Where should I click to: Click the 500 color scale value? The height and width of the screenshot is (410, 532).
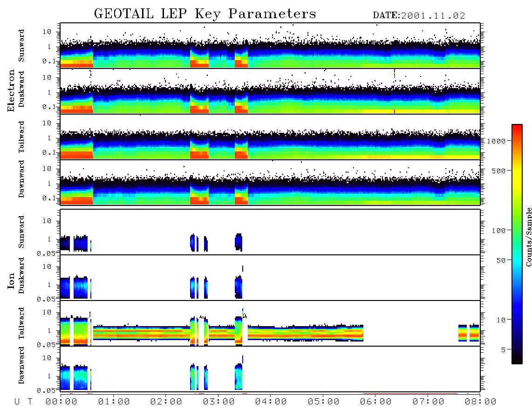click(499, 171)
